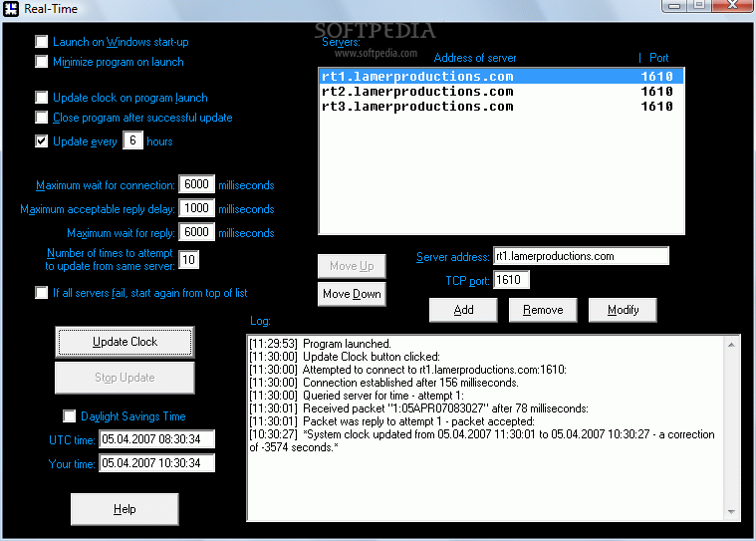Select rt3.lamerproductions.com in server list
The image size is (756, 541).
501,106
